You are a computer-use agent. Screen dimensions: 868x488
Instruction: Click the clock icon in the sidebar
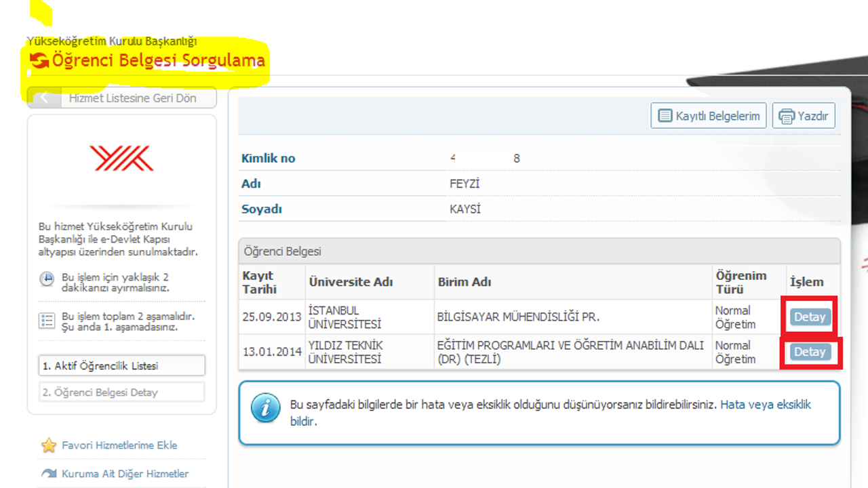click(47, 279)
